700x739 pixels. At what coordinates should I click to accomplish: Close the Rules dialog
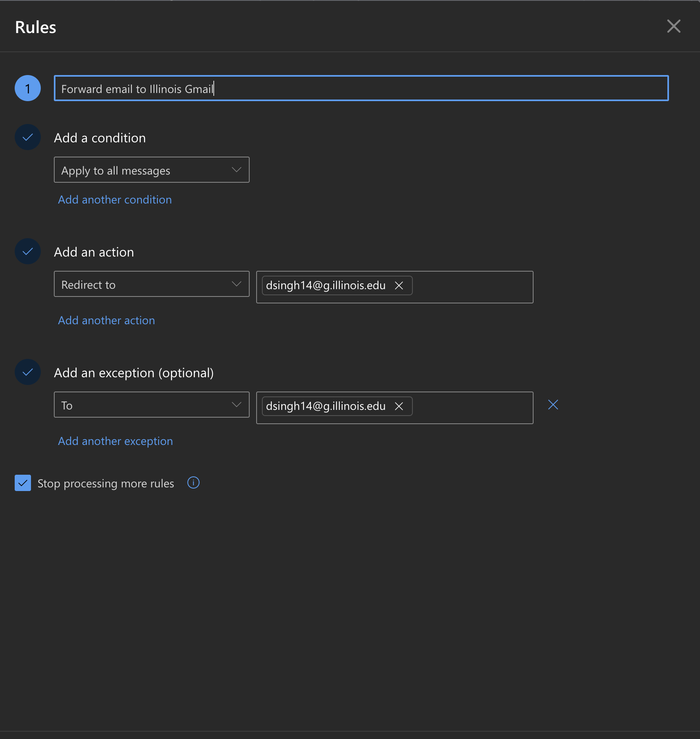tap(673, 26)
